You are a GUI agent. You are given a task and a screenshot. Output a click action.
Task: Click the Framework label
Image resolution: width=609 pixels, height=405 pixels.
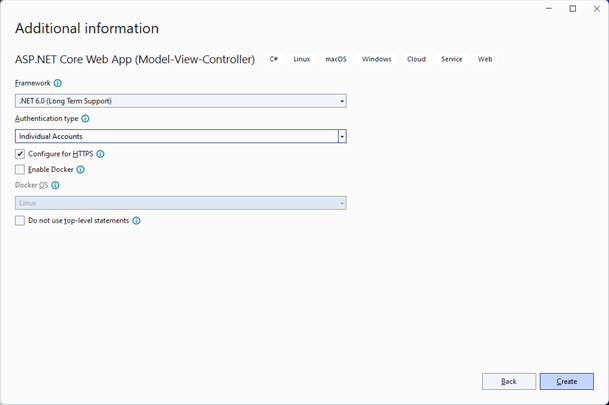coord(33,83)
